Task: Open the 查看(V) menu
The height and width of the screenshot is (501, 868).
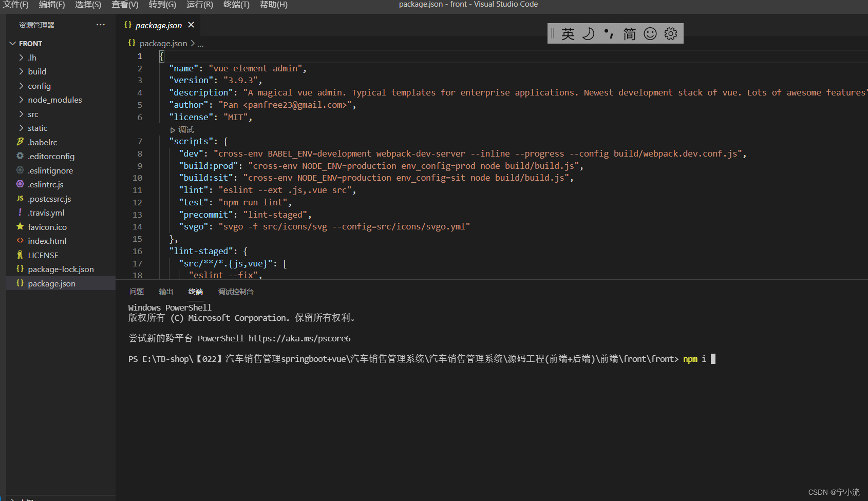Action: click(x=125, y=5)
